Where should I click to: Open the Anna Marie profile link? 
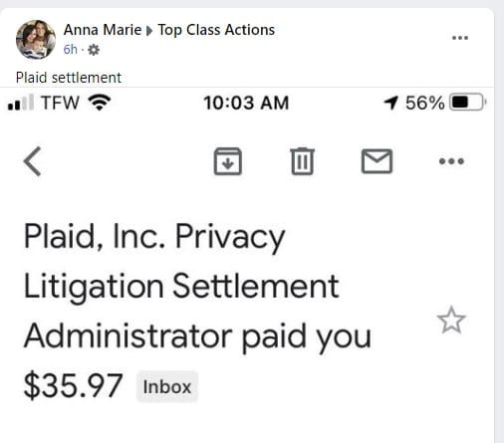(x=103, y=30)
